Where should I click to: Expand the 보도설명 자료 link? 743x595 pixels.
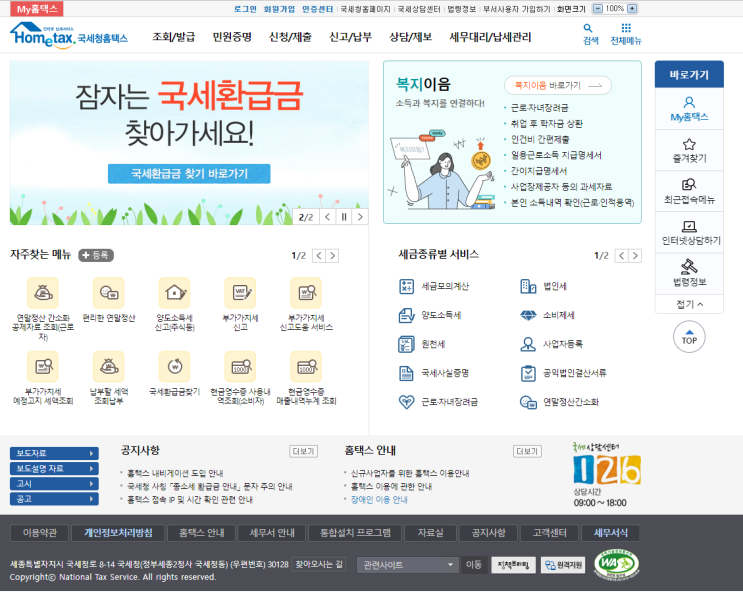54,469
